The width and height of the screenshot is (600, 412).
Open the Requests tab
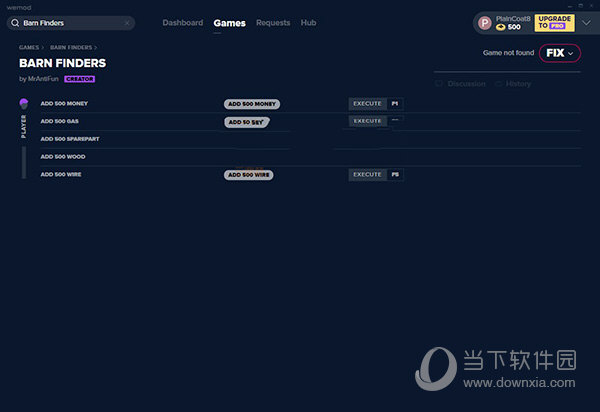(x=273, y=23)
